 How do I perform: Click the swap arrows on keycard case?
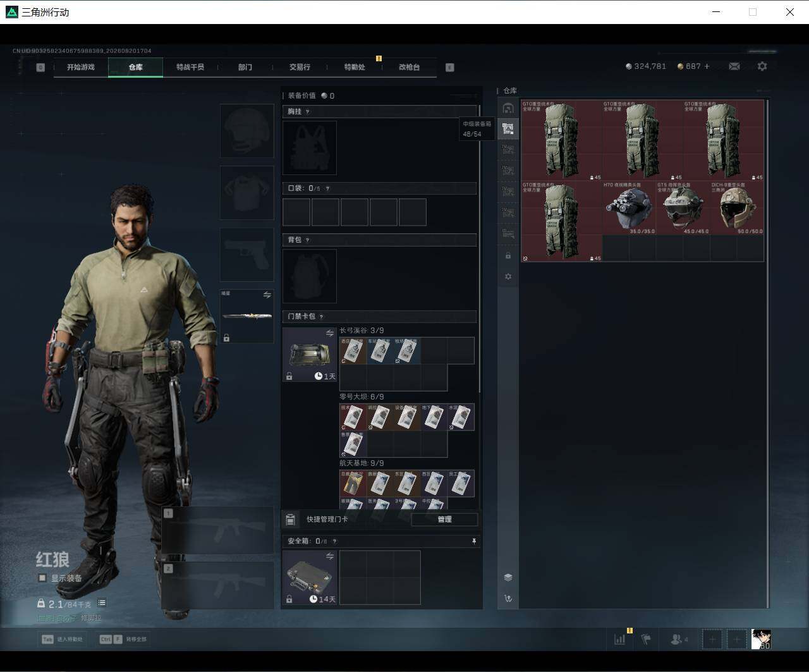329,333
